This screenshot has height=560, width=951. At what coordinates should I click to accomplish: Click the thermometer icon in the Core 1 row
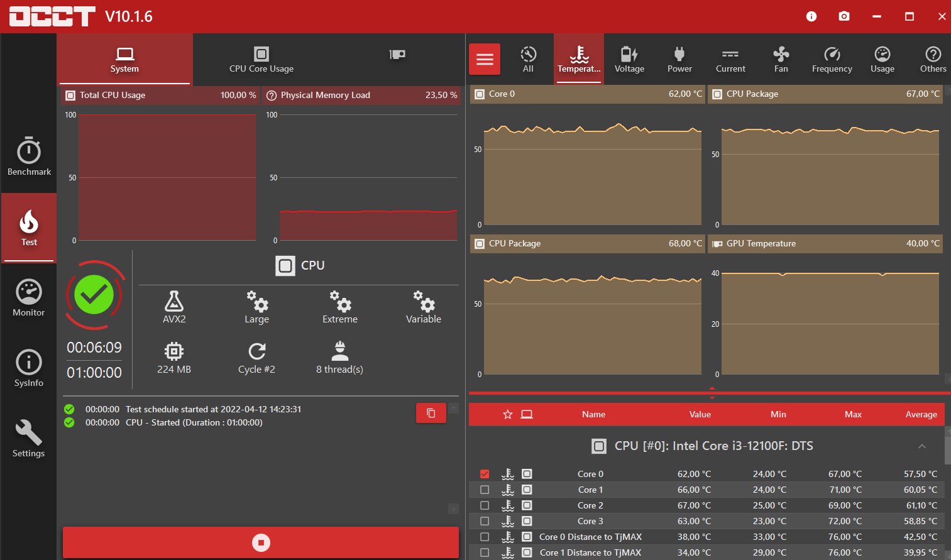coord(508,490)
